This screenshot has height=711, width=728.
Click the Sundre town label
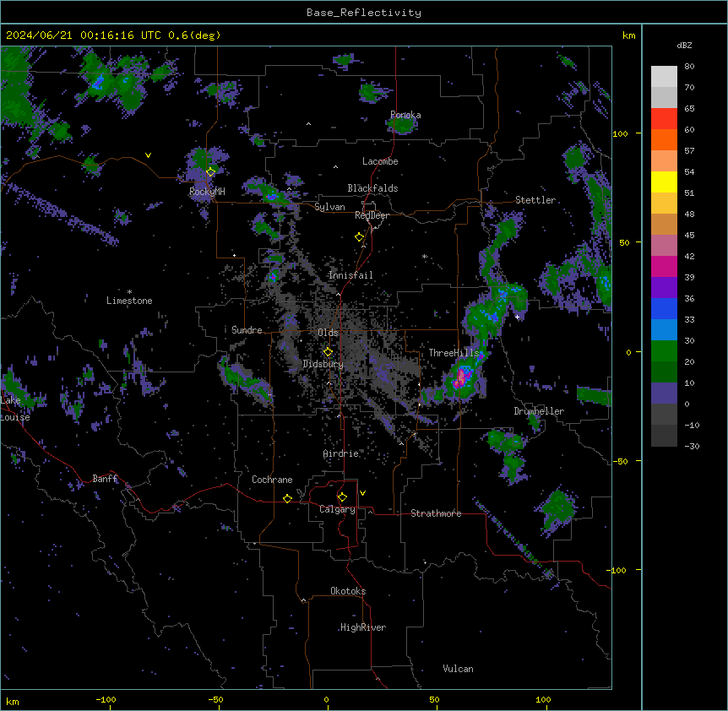pos(247,330)
